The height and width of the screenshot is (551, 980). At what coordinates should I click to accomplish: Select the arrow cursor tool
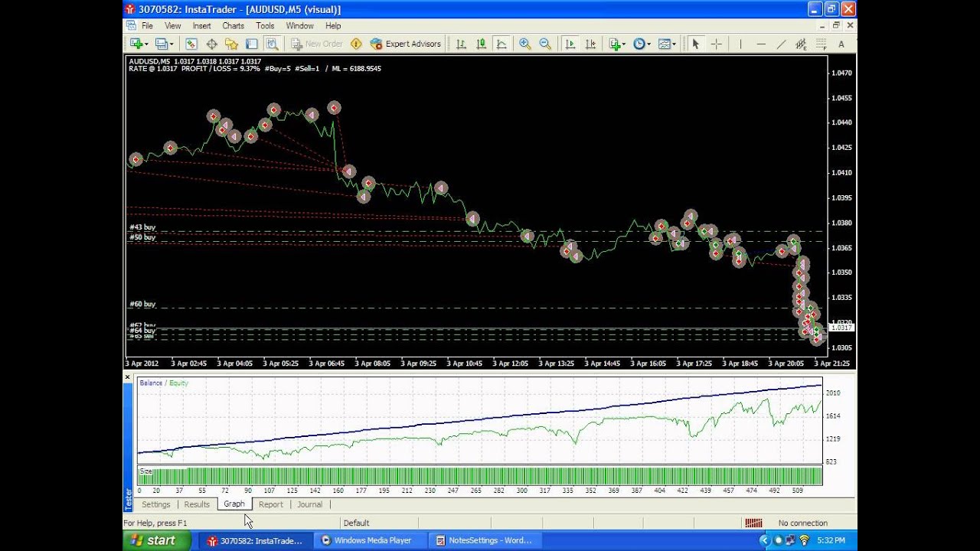point(695,44)
